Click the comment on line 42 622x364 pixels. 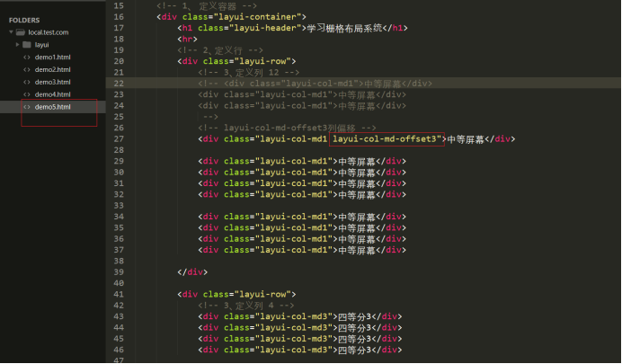[246, 306]
